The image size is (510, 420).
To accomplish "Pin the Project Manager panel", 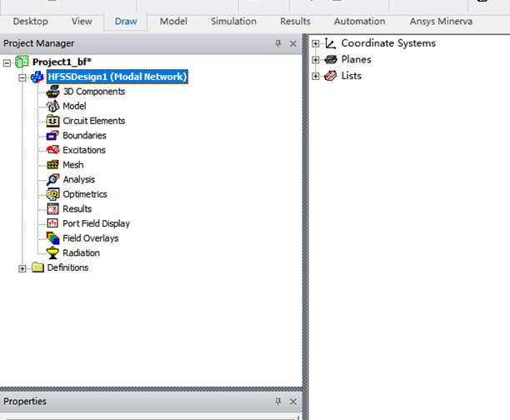I will (x=278, y=43).
